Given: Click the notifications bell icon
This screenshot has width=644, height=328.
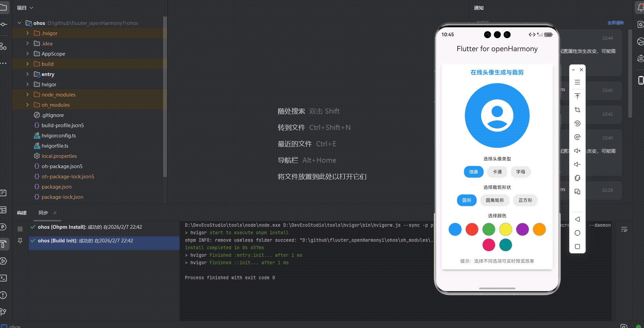Looking at the screenshot, I should point(641,8).
